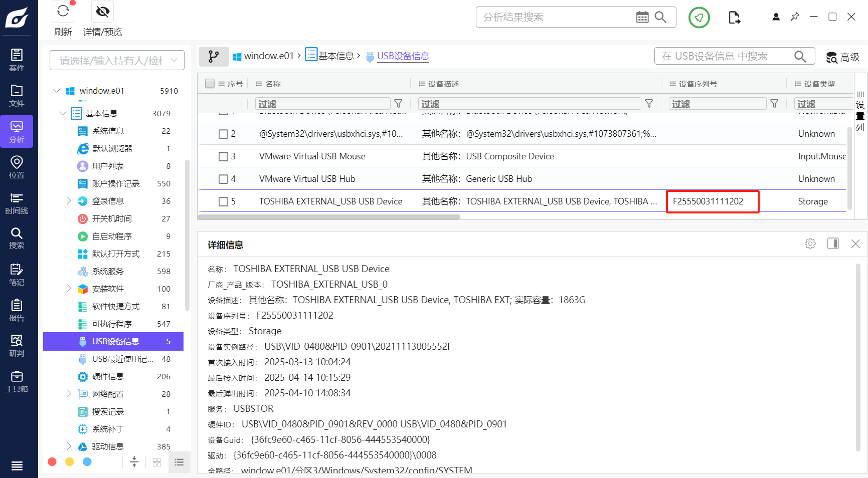Open the 工具箱 sidebar section
Screen dimensions: 868x478
click(17, 382)
